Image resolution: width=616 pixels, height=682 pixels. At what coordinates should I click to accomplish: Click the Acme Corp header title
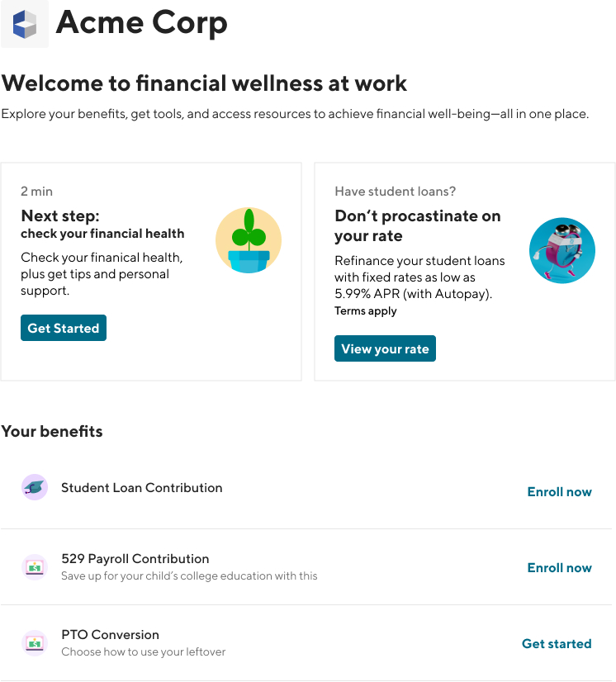(x=141, y=24)
